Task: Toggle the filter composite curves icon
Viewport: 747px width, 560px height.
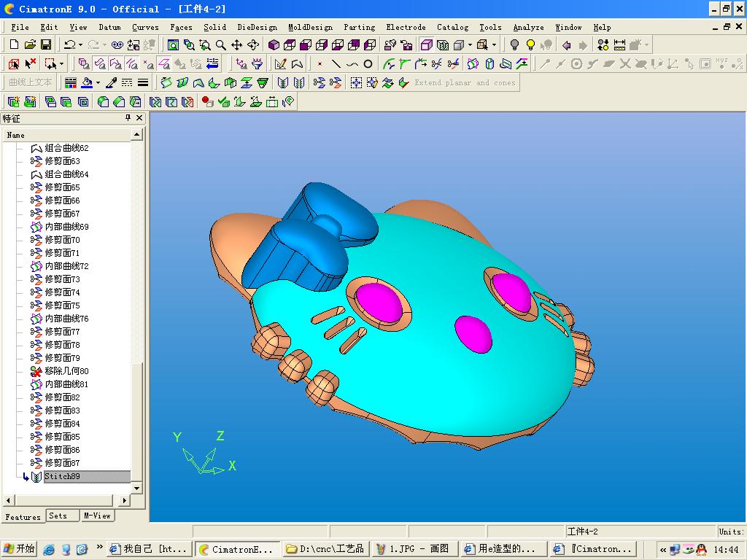Action: pos(116,63)
